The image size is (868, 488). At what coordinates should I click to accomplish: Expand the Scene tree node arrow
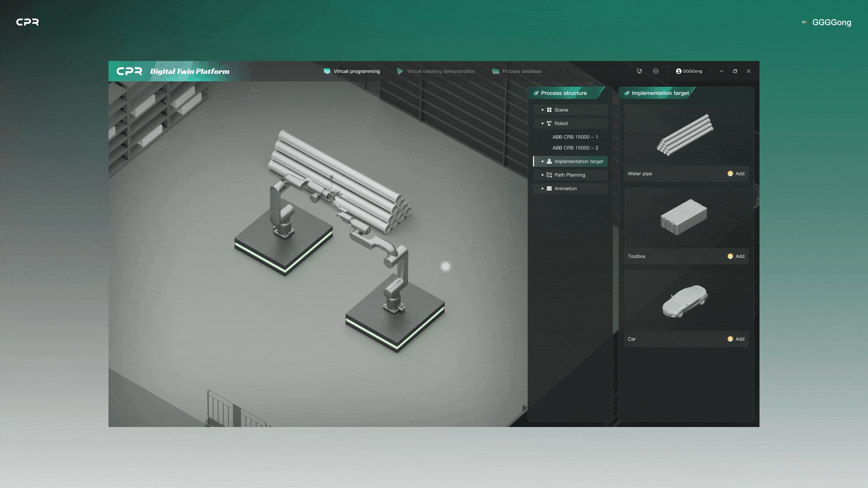pyautogui.click(x=542, y=110)
